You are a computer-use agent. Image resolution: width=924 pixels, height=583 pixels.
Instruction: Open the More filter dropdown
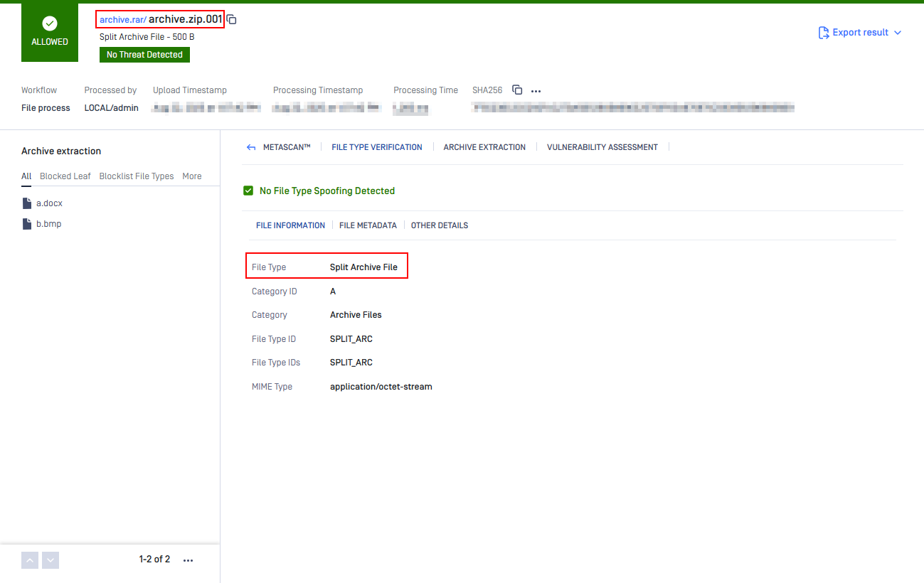(192, 176)
